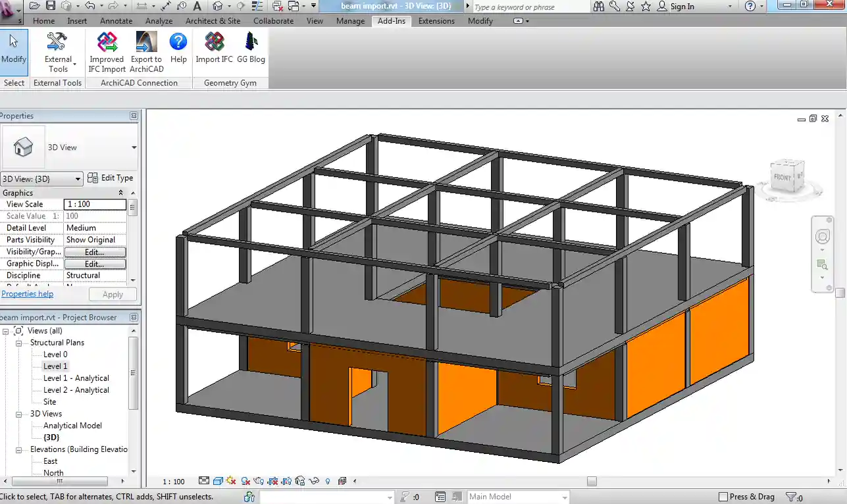Click the Front face of the ViewCube

(x=782, y=178)
